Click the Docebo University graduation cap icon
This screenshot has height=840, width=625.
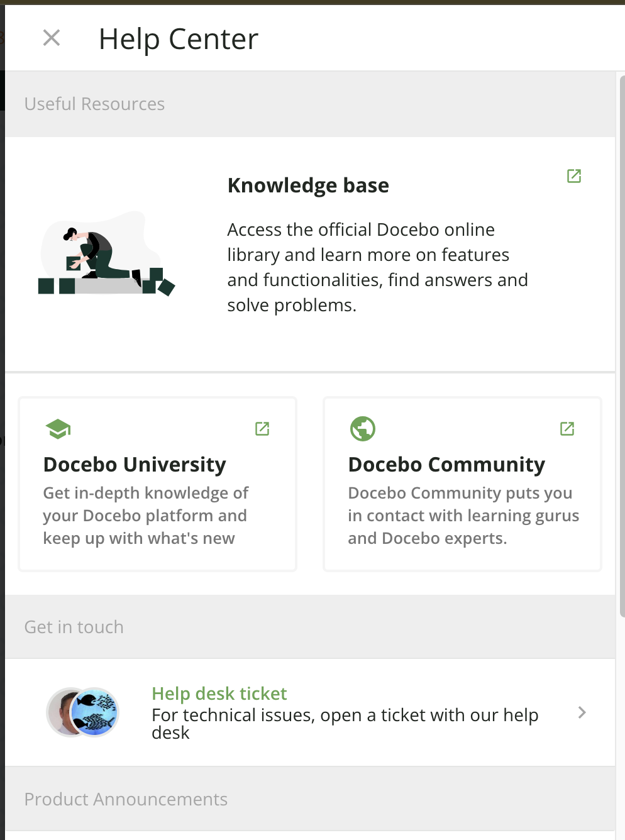[58, 429]
